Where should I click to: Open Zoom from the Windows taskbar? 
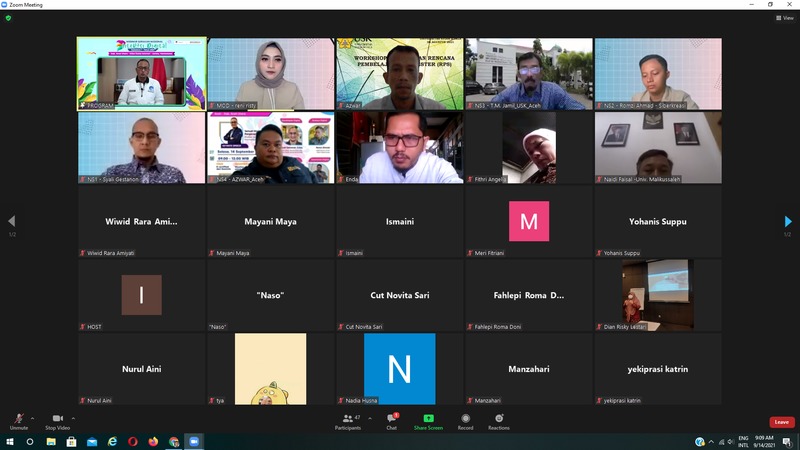(x=194, y=441)
